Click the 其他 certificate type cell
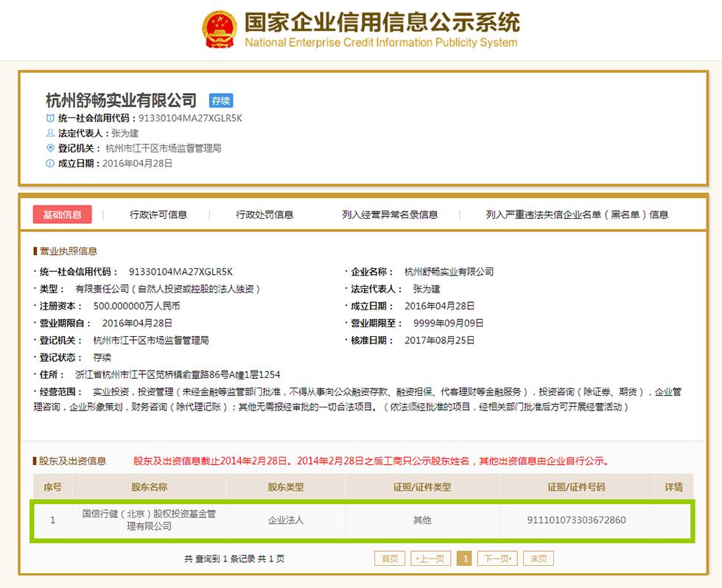 (421, 520)
